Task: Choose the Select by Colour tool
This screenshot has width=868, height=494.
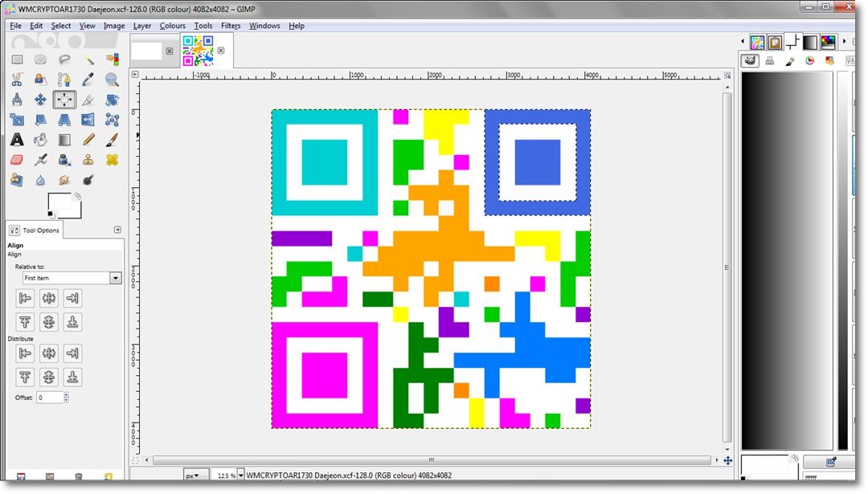Action: 112,59
